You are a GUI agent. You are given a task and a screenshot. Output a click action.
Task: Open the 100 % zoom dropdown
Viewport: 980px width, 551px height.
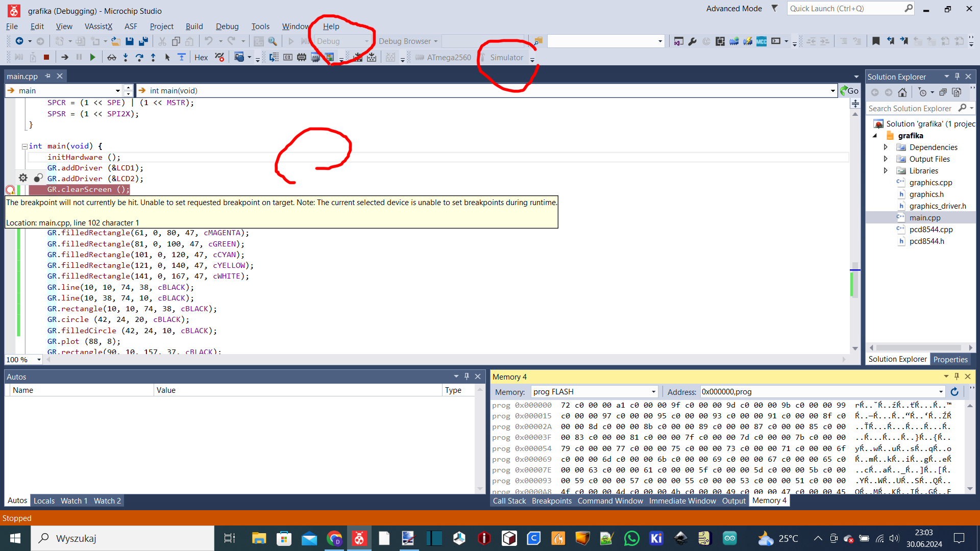click(39, 360)
